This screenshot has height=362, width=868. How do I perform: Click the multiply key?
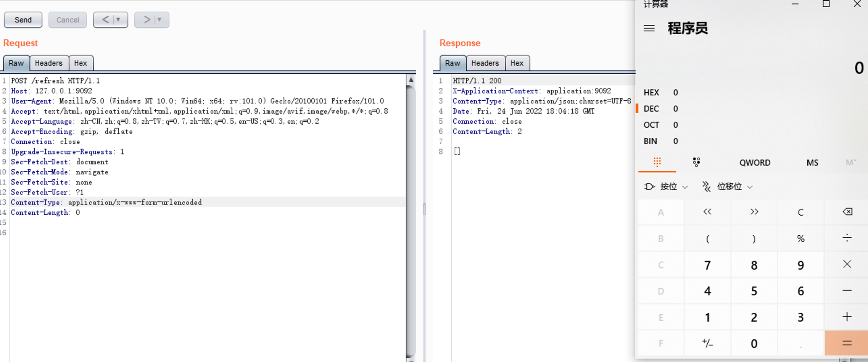point(847,265)
